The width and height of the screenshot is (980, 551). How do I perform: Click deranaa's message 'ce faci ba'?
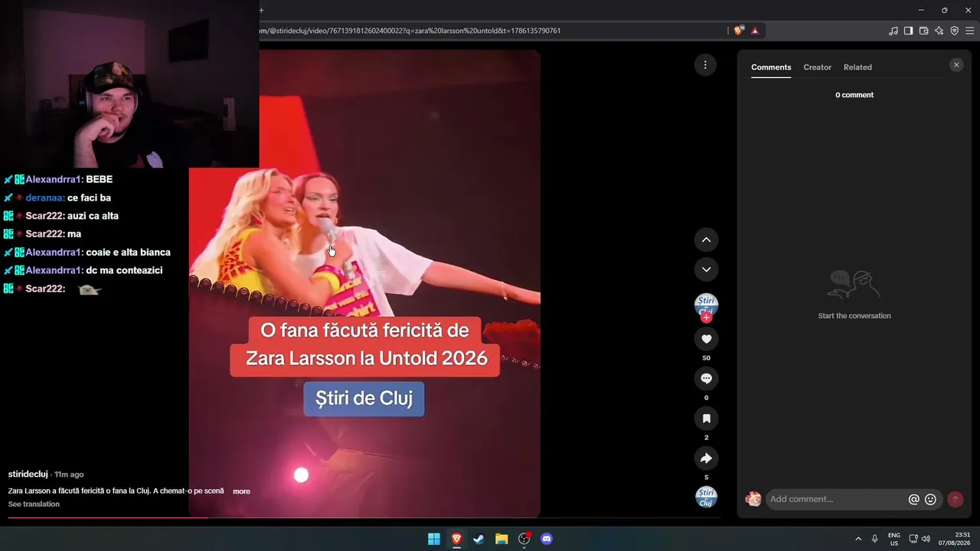[89, 197]
